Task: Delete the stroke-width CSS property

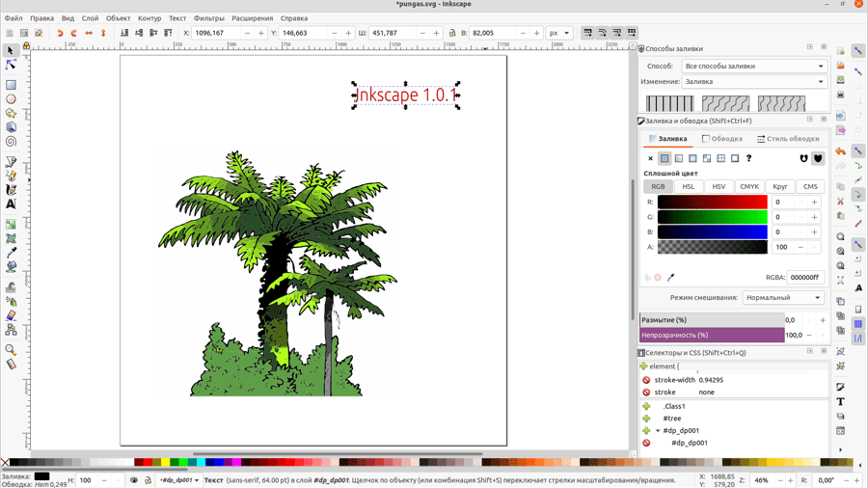Action: click(646, 380)
